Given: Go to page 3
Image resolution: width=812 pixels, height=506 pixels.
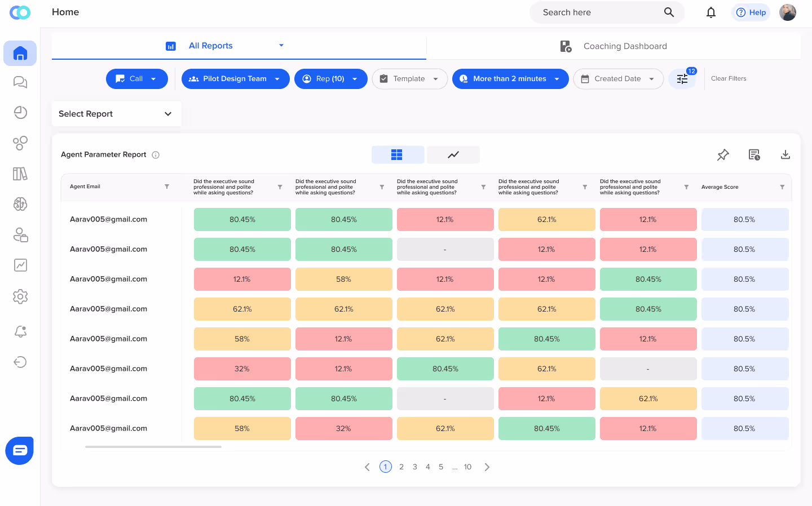Looking at the screenshot, I should (x=415, y=467).
